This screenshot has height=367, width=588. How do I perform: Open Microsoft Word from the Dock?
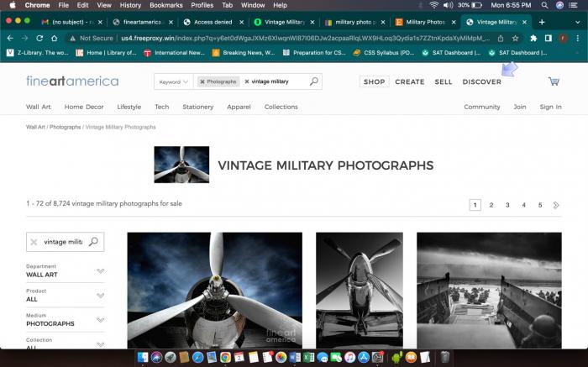coord(295,357)
